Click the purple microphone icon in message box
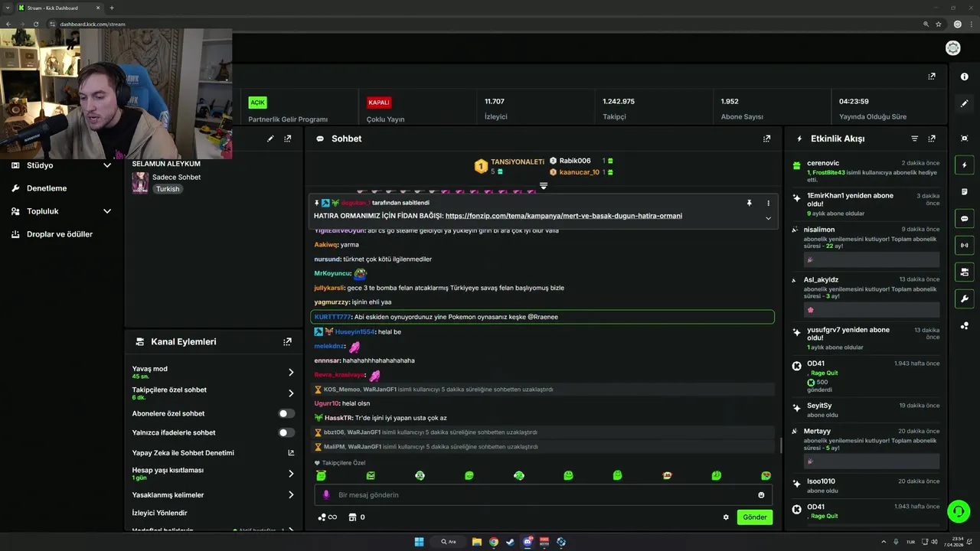Viewport: 980px width, 551px height. (326, 495)
